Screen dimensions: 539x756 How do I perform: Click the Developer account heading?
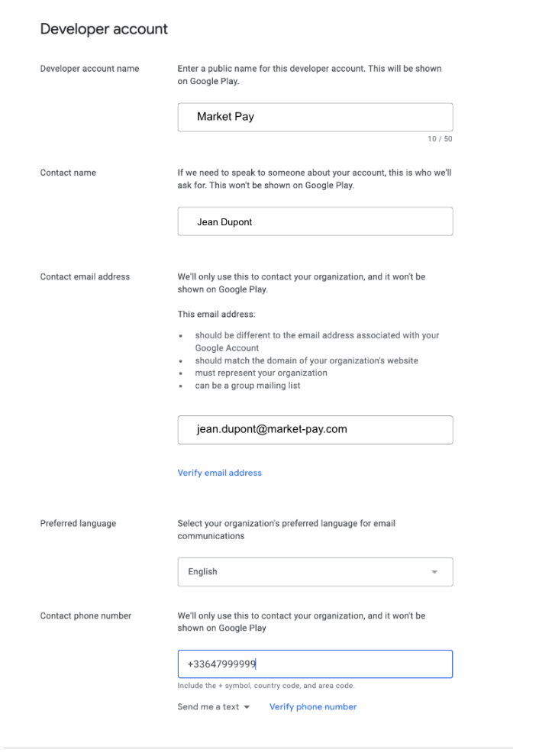pos(104,29)
